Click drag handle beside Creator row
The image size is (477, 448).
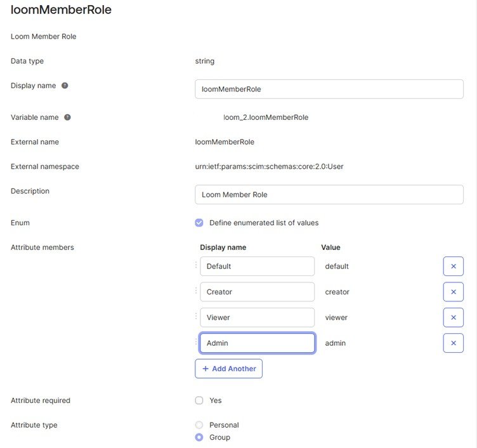[196, 291]
